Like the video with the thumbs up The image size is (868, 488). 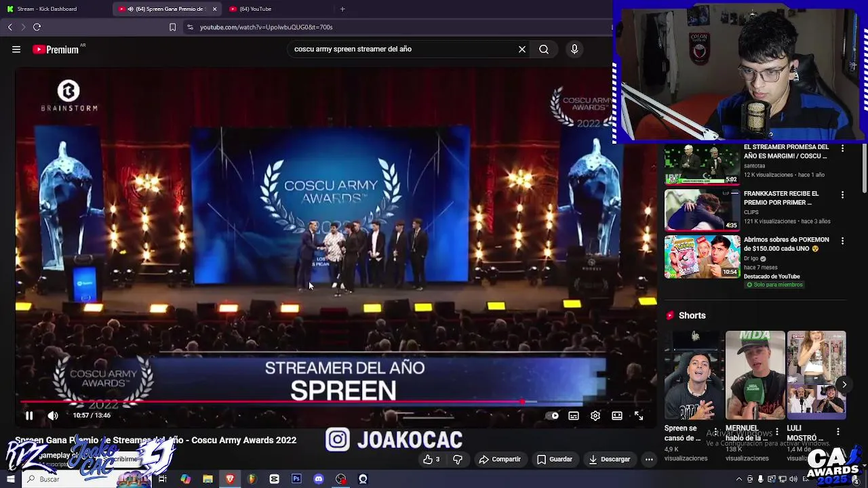(x=431, y=459)
